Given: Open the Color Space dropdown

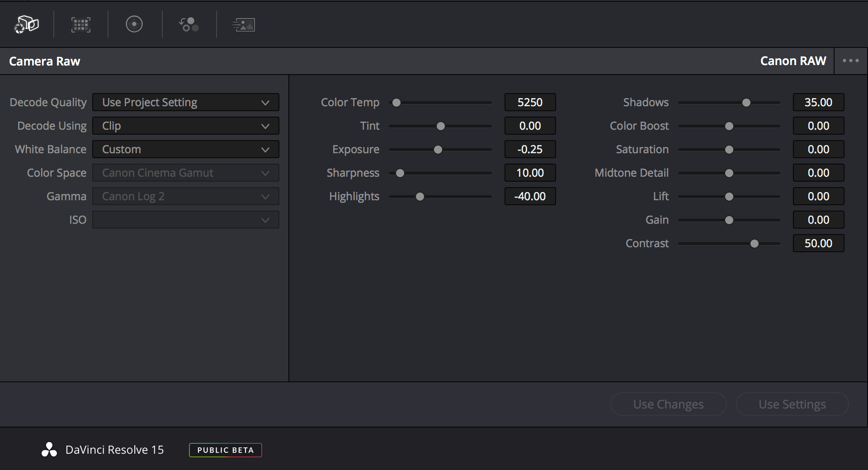Looking at the screenshot, I should (186, 173).
